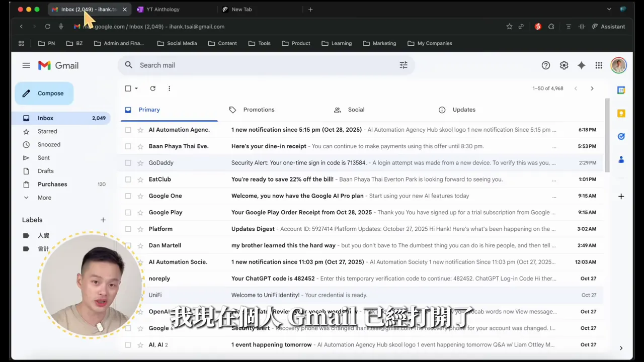Open the Starred folder
The image size is (644, 362).
47,131
